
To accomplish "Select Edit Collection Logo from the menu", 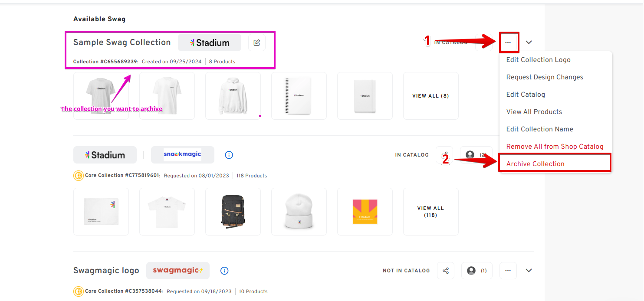I will pyautogui.click(x=538, y=60).
